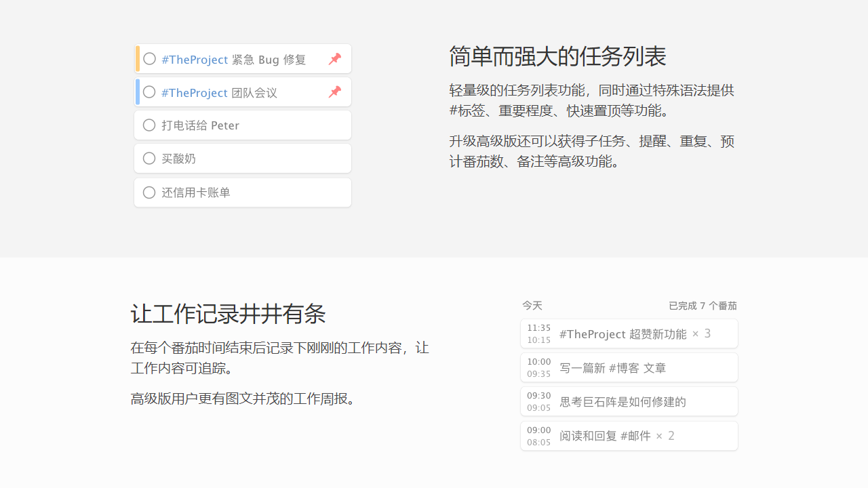Image resolution: width=868 pixels, height=488 pixels.
Task: Click the 11:35 timestamp on the top record
Action: [x=538, y=327]
